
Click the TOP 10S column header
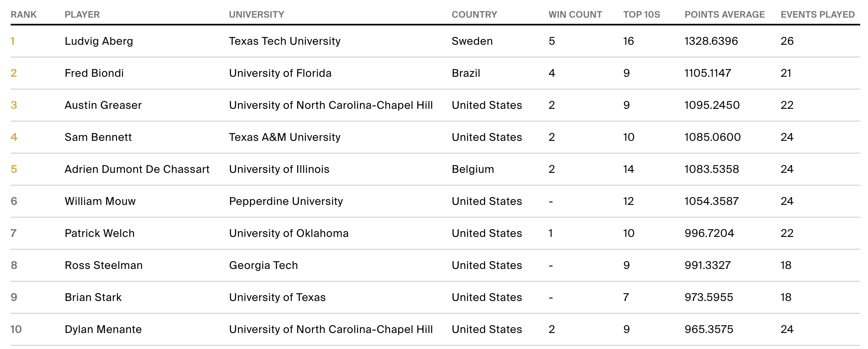coord(641,15)
